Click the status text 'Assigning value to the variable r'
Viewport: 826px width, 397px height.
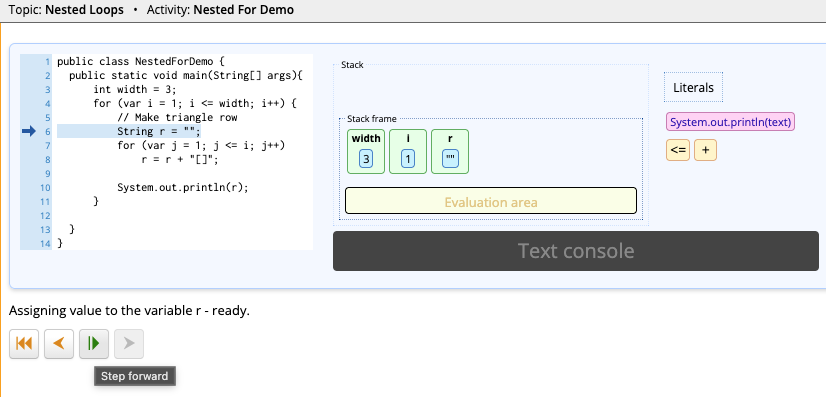point(105,311)
